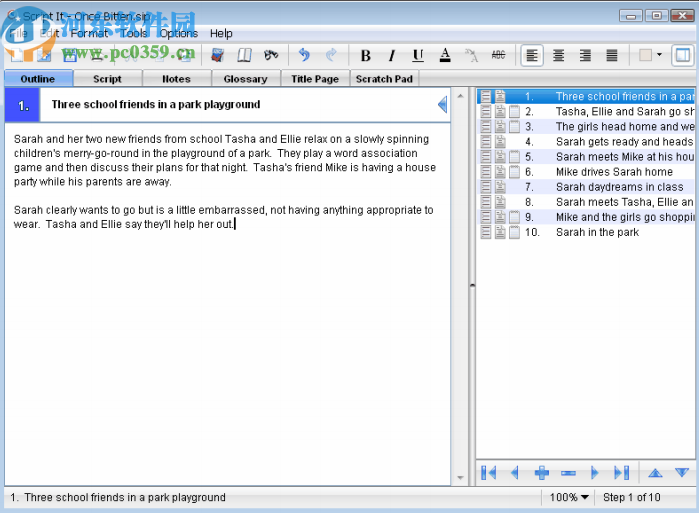The width and height of the screenshot is (699, 513).
Task: Open the notes icon for step 9
Action: point(514,217)
